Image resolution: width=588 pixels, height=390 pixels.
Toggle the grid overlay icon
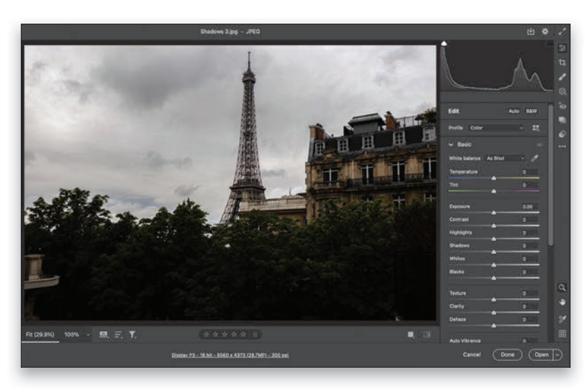tap(562, 333)
